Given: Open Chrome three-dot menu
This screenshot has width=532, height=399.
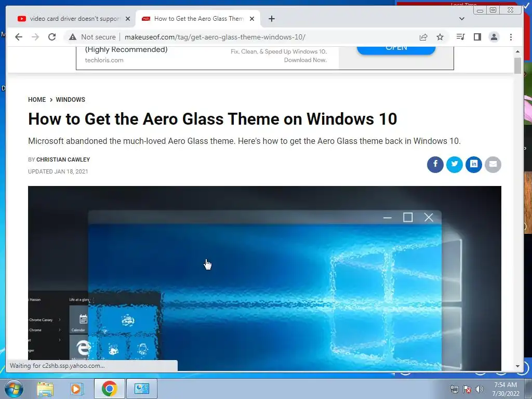Looking at the screenshot, I should click(x=511, y=37).
